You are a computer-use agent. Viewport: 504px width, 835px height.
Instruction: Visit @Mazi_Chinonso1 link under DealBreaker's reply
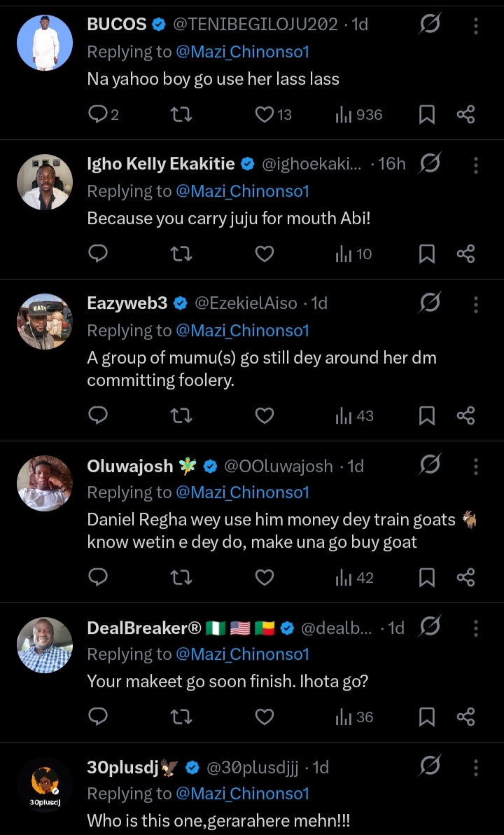[x=242, y=654]
